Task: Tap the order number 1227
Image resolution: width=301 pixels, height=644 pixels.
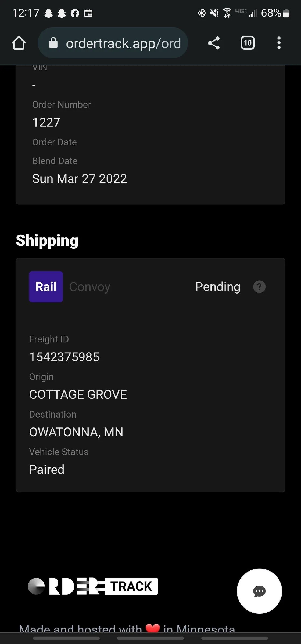Action: pos(46,122)
